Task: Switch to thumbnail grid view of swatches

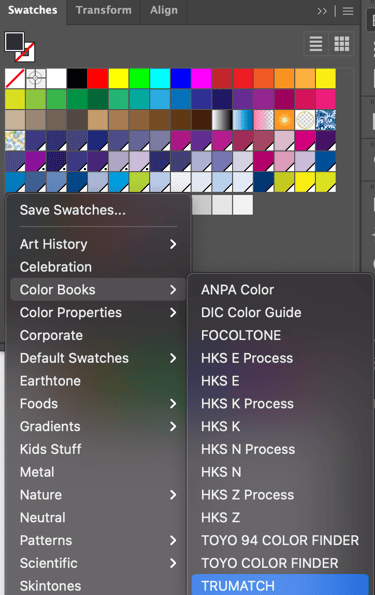Action: (x=341, y=44)
